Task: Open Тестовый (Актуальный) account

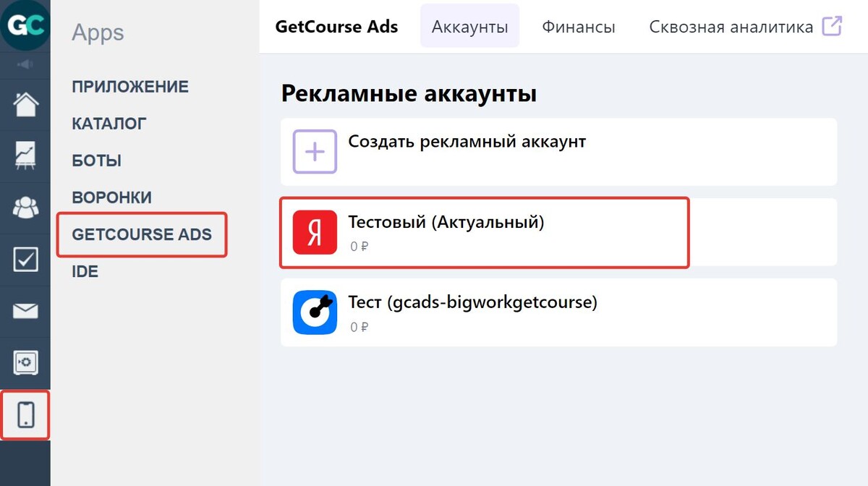Action: tap(558, 232)
